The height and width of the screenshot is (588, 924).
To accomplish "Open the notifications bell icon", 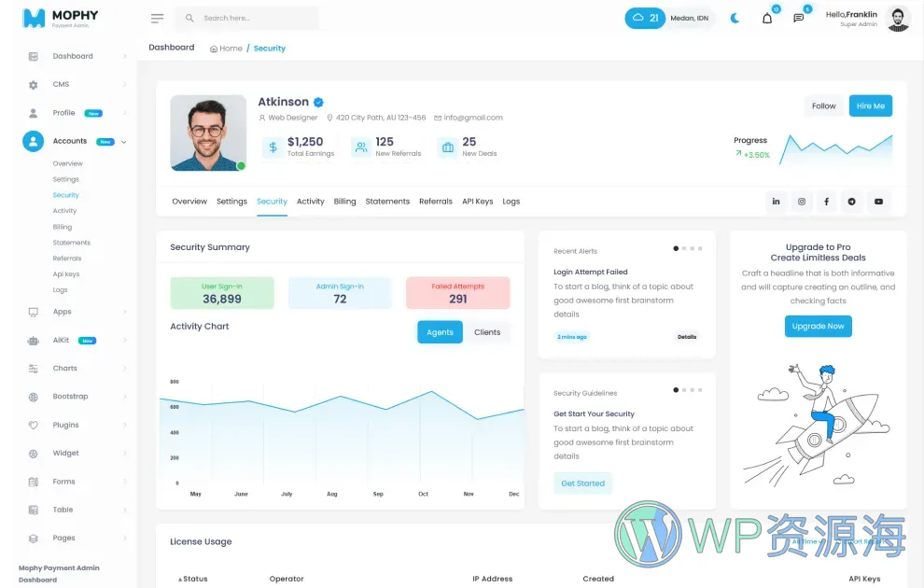I will click(x=766, y=18).
